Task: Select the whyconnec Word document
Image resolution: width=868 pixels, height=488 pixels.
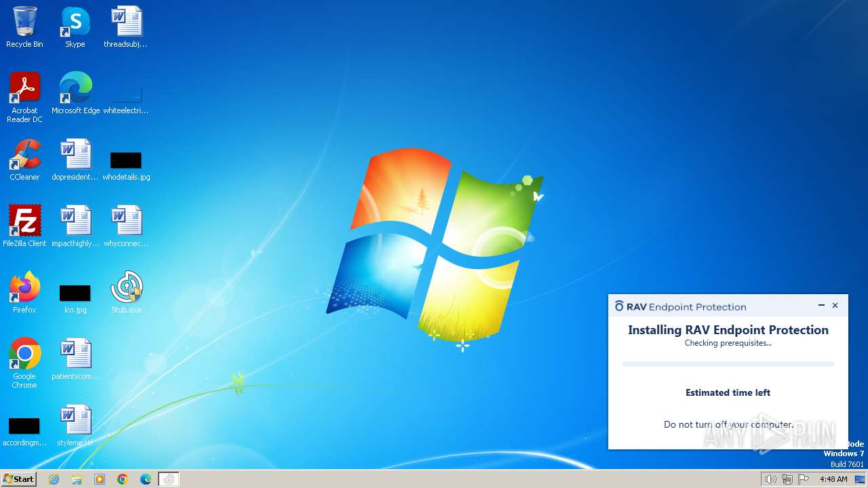Action: [x=126, y=226]
